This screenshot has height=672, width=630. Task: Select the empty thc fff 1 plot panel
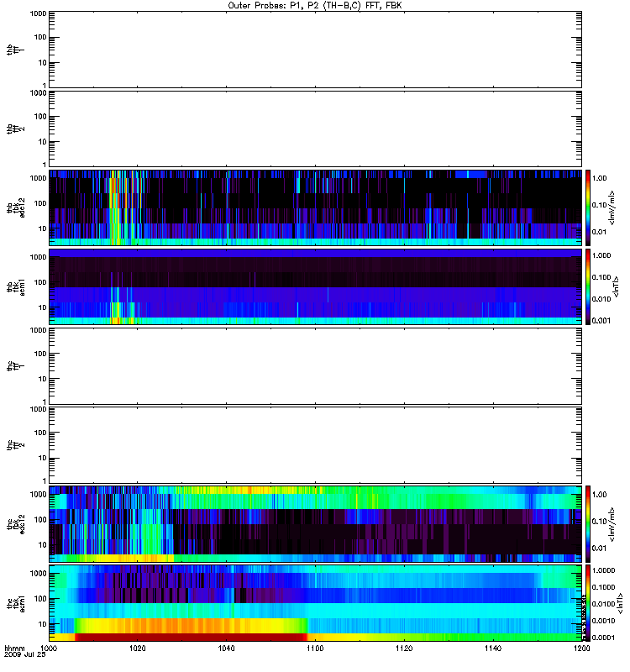[x=316, y=366]
